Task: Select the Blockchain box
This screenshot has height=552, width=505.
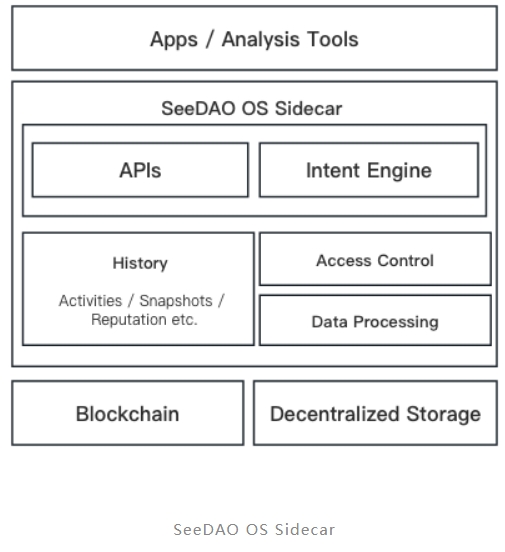Action: [127, 413]
